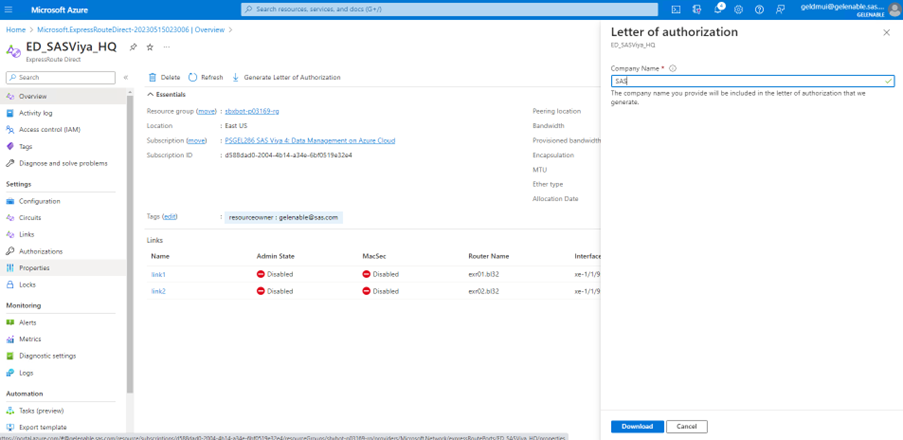
Task: View notifications bell icon
Action: [718, 9]
